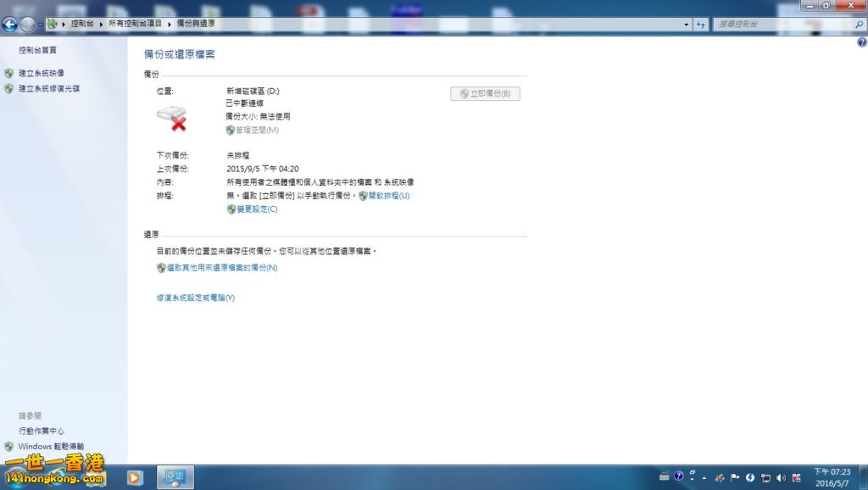Click the blue help icon in the tray
The image size is (868, 490).
tap(679, 476)
